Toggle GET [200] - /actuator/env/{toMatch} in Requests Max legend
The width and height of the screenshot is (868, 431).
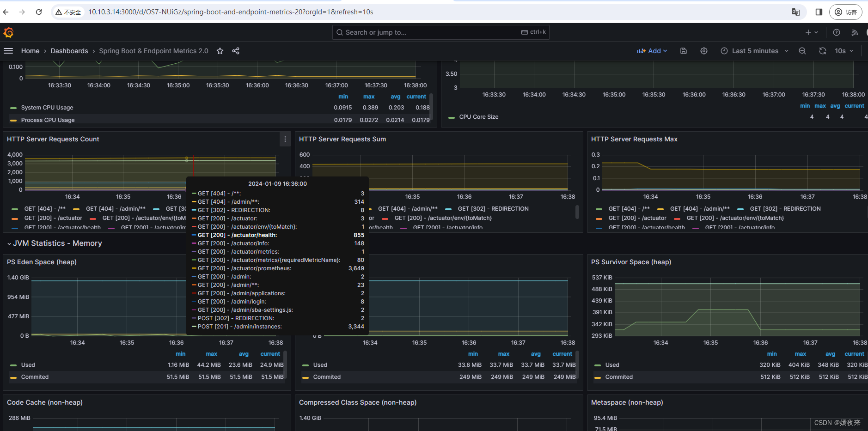735,218
